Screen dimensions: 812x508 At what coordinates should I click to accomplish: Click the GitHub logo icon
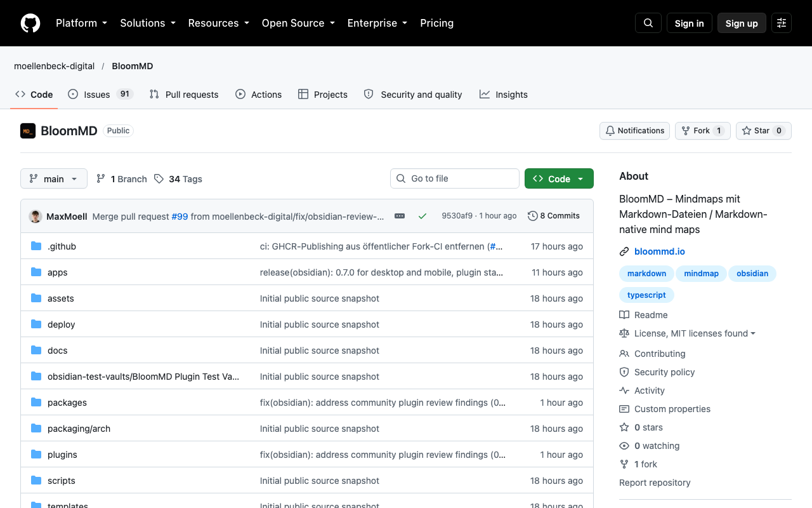(30, 23)
